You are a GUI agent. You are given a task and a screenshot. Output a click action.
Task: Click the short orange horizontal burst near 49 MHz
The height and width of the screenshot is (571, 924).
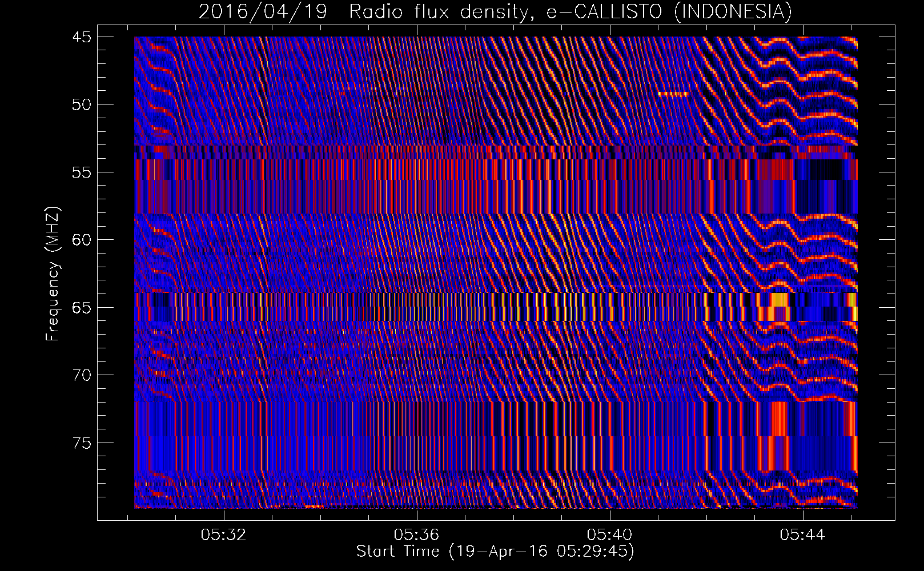point(674,94)
